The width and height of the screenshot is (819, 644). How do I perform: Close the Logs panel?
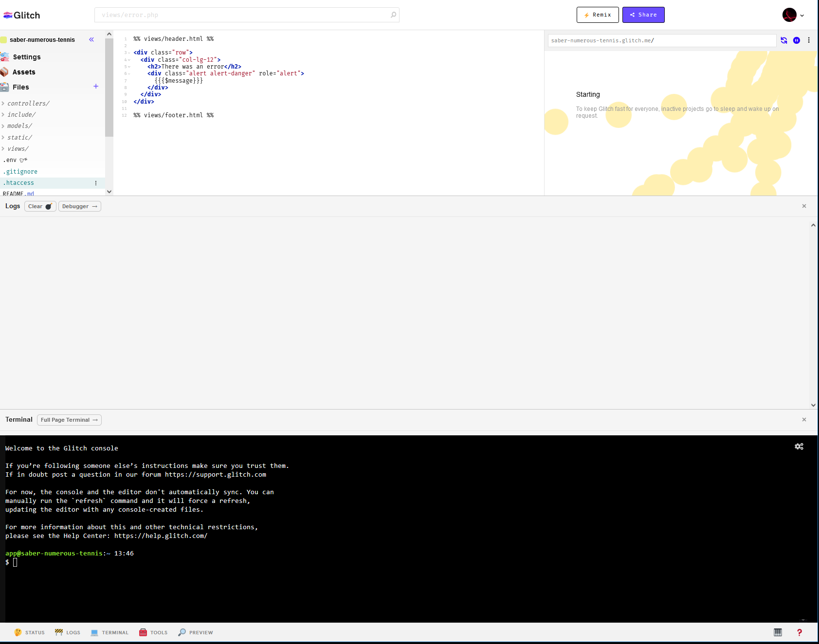pyautogui.click(x=804, y=206)
